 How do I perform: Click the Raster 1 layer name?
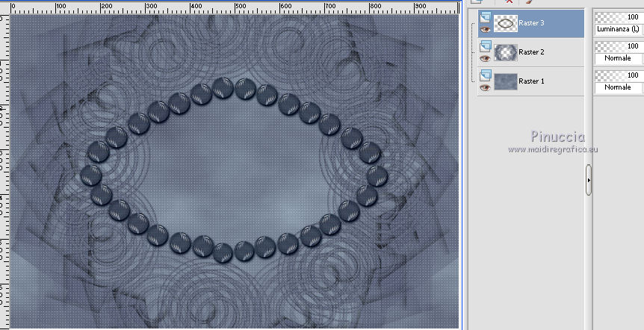[531, 81]
